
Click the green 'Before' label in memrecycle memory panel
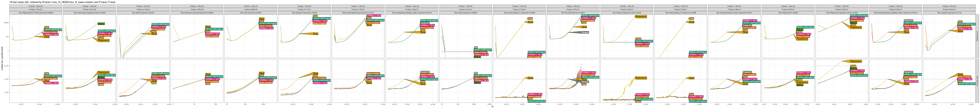pyautogui.click(x=101, y=24)
